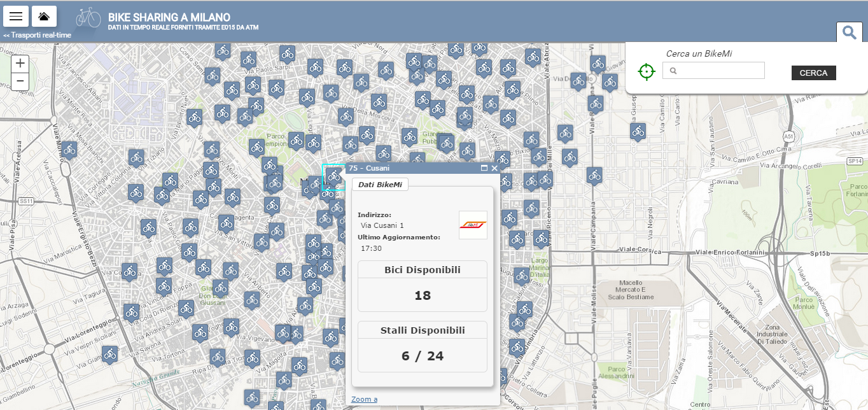
Task: Click the Stalli Disponibili count panel
Action: point(422,346)
